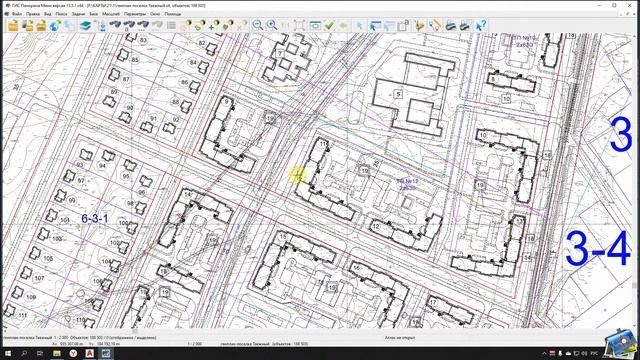Open the Окно menu
The image size is (640, 360).
point(155,14)
